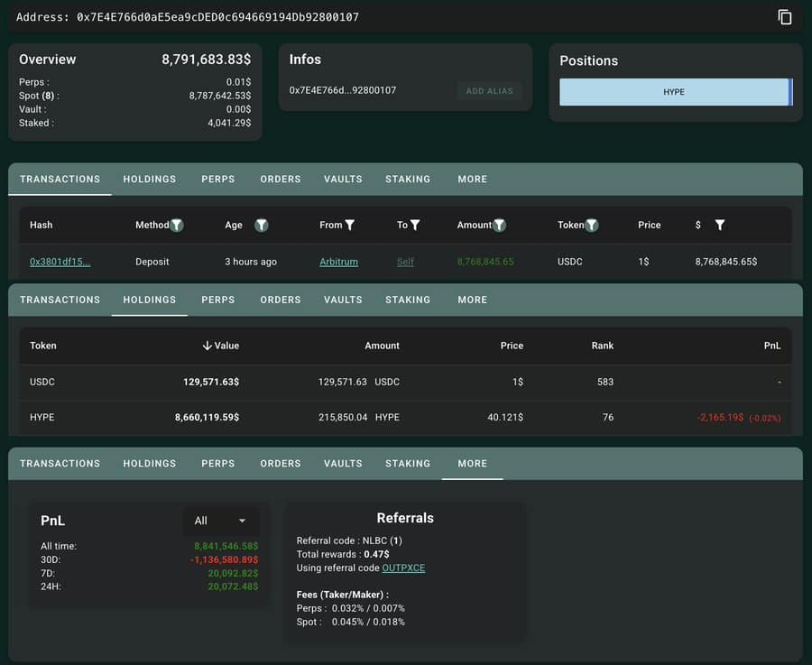The width and height of the screenshot is (812, 665).
Task: Expand the PnL period dropdown set to All
Action: (221, 521)
